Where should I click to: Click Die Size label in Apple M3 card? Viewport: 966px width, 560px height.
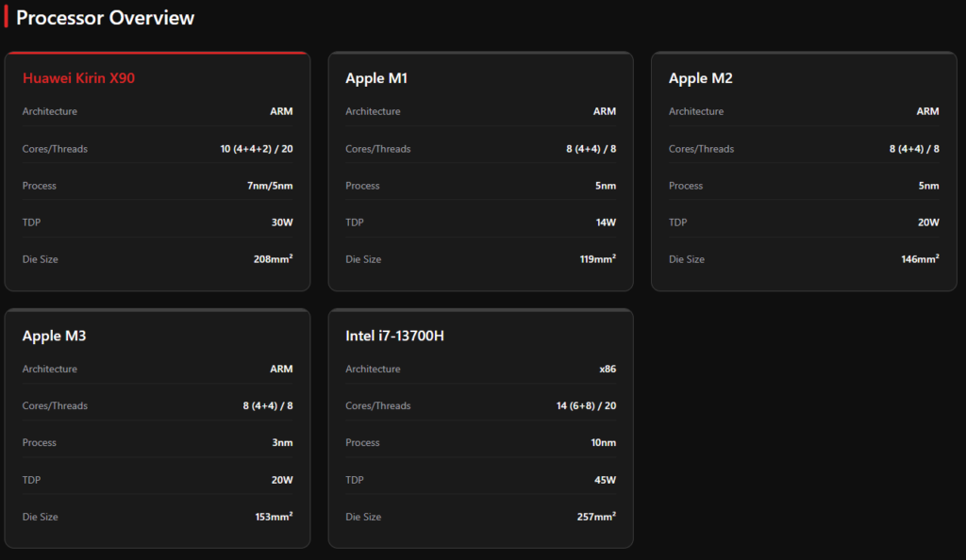[x=40, y=517]
